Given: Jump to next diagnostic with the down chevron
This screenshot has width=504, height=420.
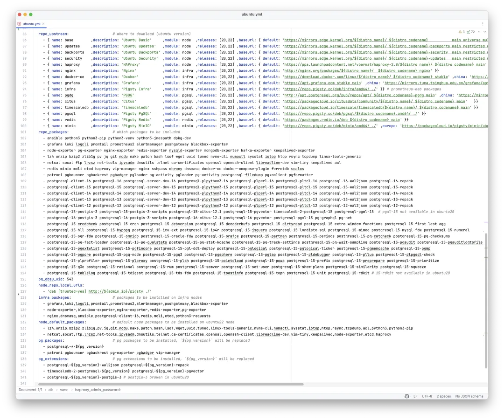Looking at the screenshot, I should pyautogui.click(x=485, y=32).
